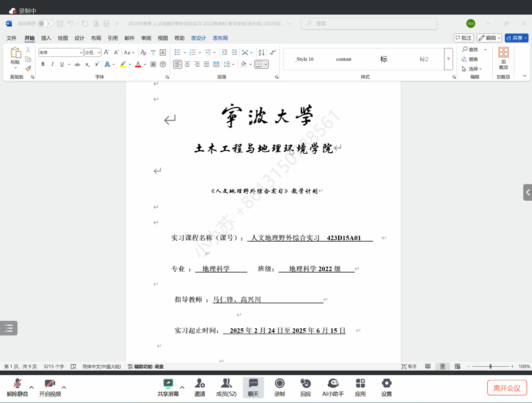The image size is (532, 403).
Task: Start a bulleted list
Action: tap(177, 52)
